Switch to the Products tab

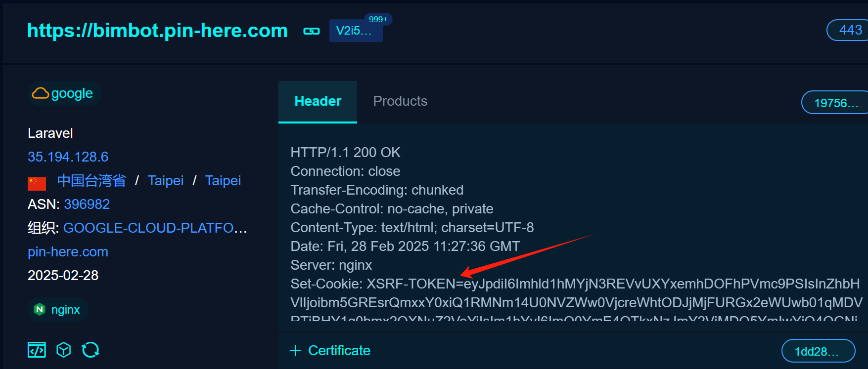pyautogui.click(x=400, y=101)
